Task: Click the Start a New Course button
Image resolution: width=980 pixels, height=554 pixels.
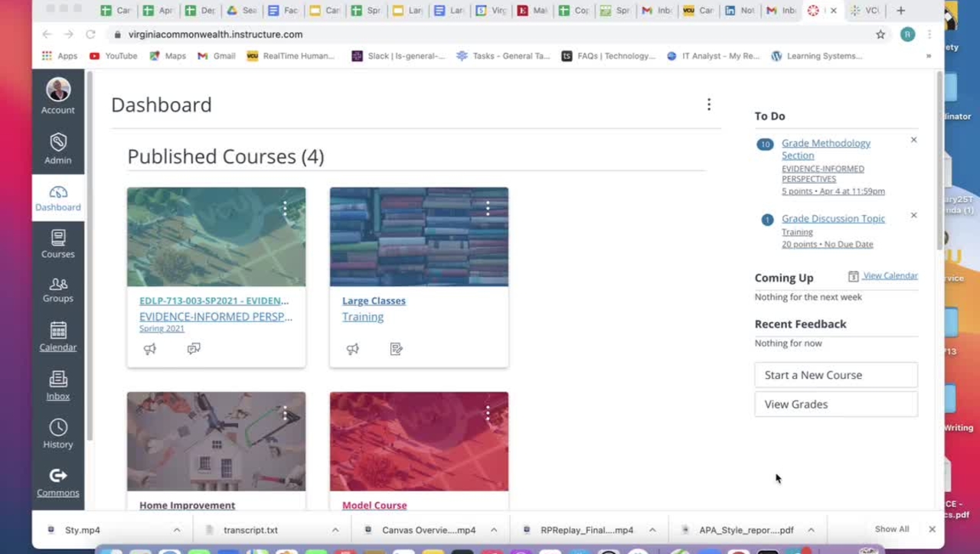Action: (x=835, y=375)
